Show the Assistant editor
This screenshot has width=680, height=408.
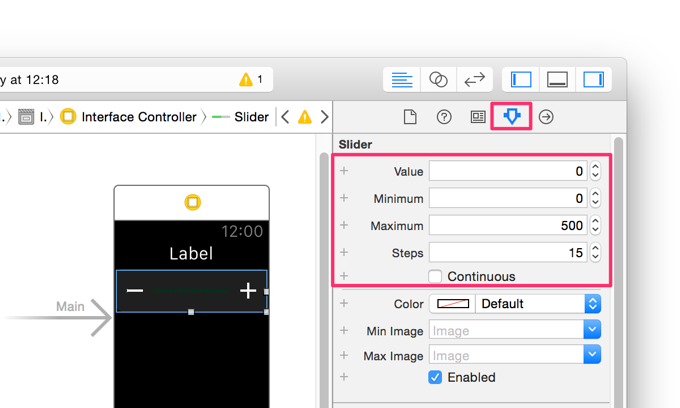pos(438,80)
